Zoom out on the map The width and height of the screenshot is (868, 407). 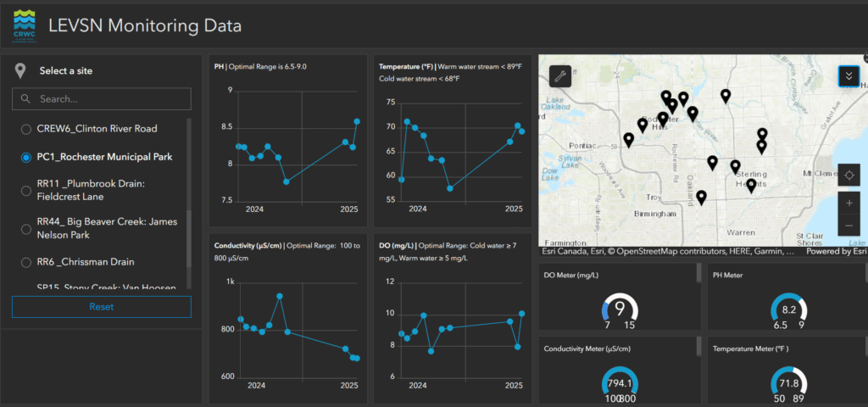click(849, 226)
